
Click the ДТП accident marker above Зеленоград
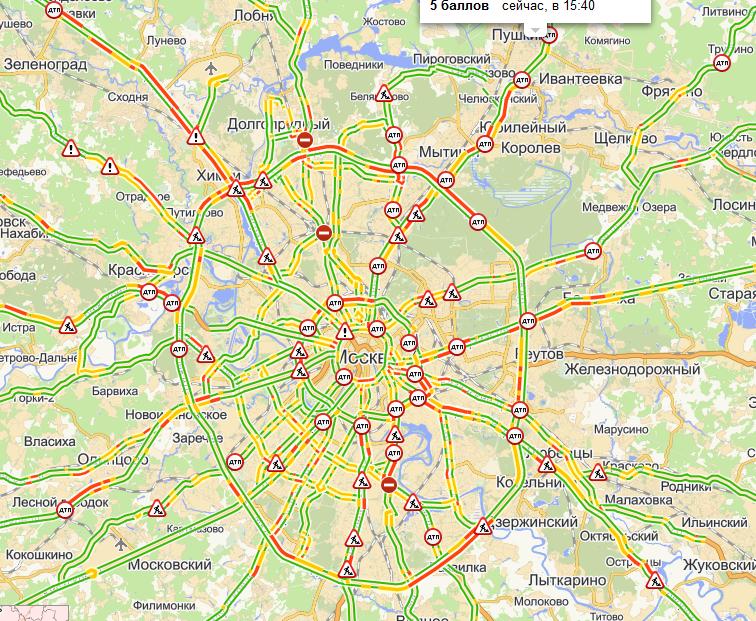coord(54,10)
